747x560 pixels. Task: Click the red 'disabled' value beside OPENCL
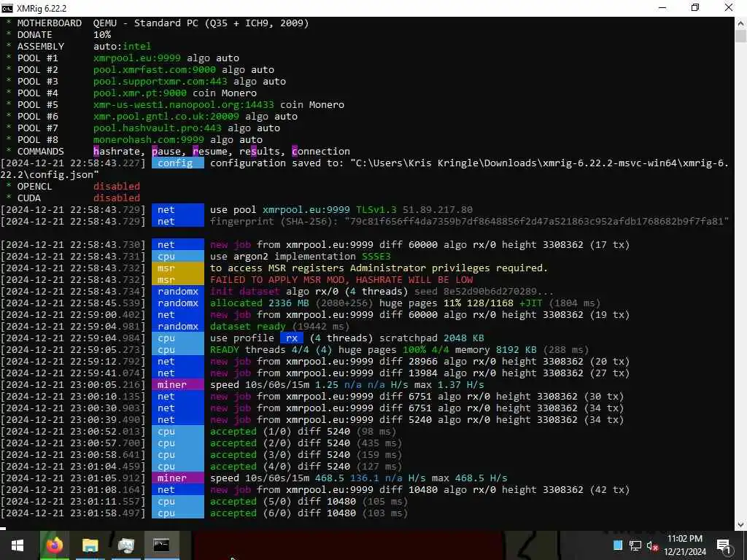click(117, 186)
